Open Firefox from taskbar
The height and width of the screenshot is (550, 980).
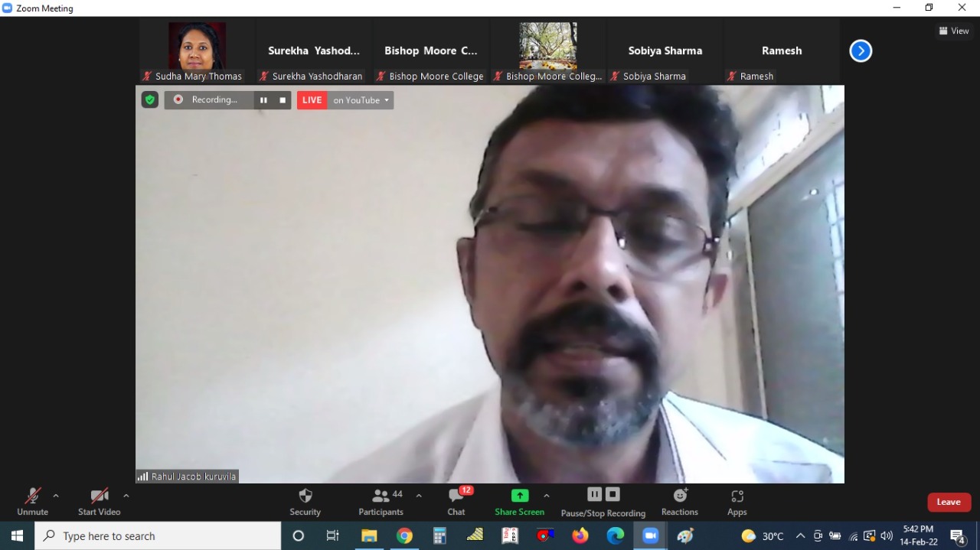coord(580,535)
